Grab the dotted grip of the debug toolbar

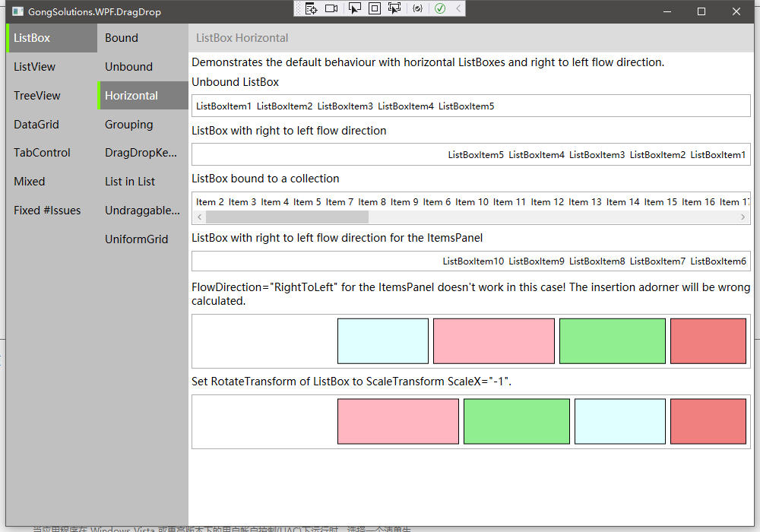[x=298, y=8]
